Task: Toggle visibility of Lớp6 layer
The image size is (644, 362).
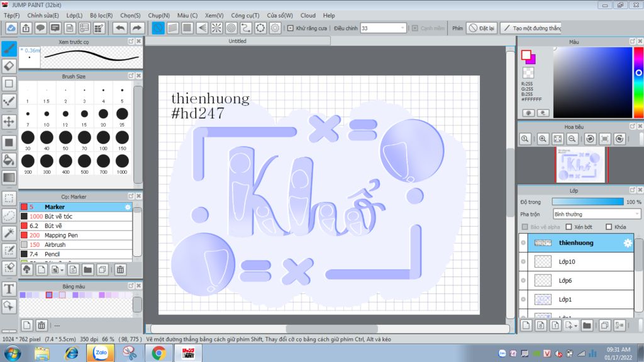Action: coord(523,281)
